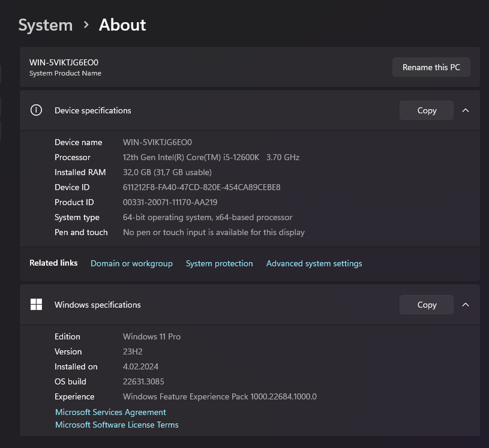Collapse the Device specifications section chevron

(x=465, y=110)
